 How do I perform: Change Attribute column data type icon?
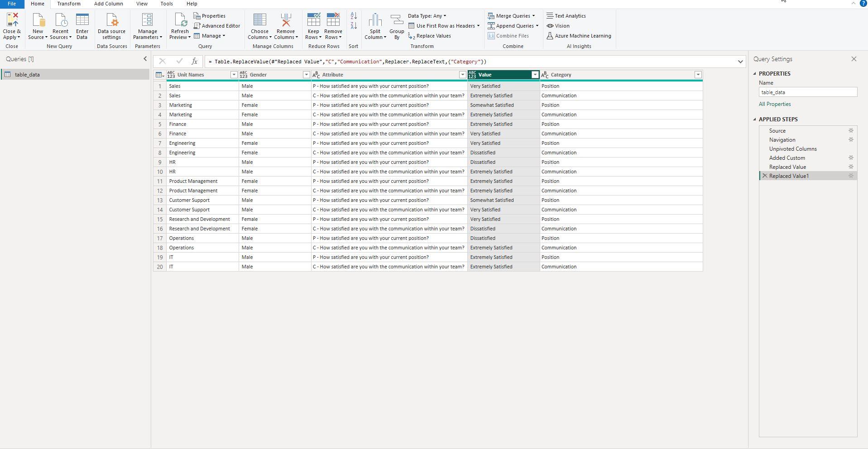[316, 75]
